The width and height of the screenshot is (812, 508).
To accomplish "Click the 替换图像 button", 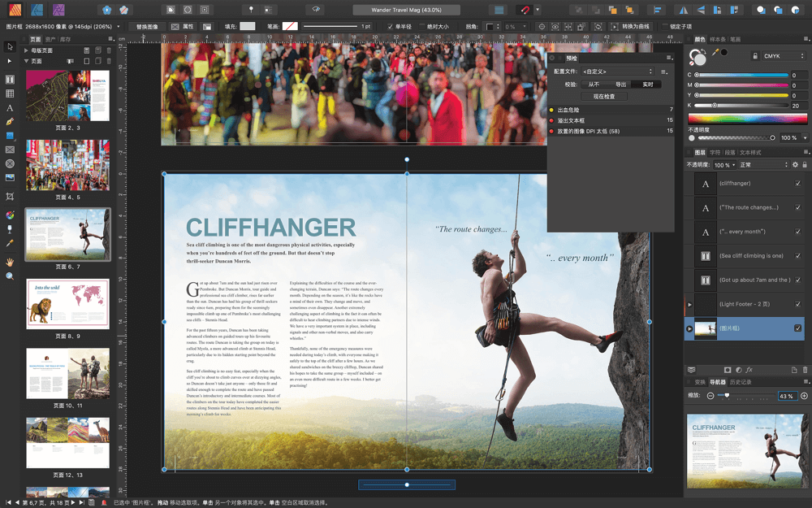I will [147, 27].
